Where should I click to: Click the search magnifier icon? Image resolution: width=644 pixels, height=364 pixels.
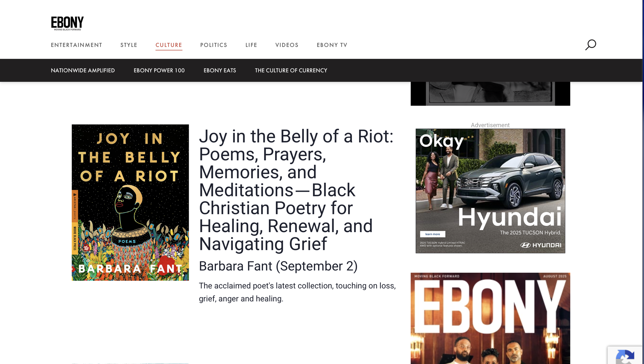click(590, 45)
